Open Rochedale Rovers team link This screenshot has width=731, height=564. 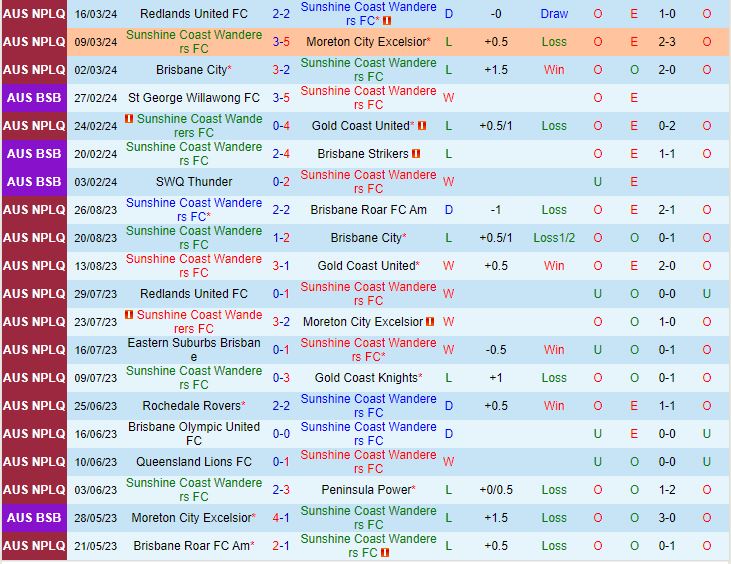coord(191,406)
